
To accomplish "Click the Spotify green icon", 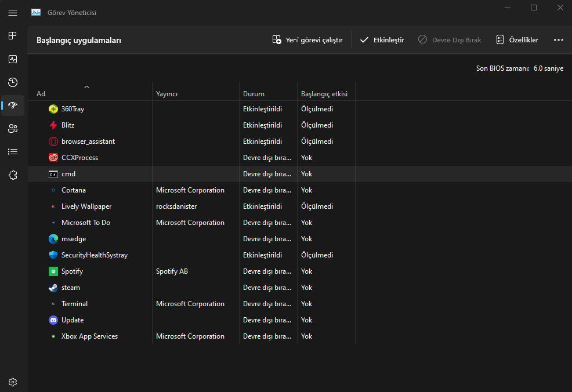I will tap(53, 271).
